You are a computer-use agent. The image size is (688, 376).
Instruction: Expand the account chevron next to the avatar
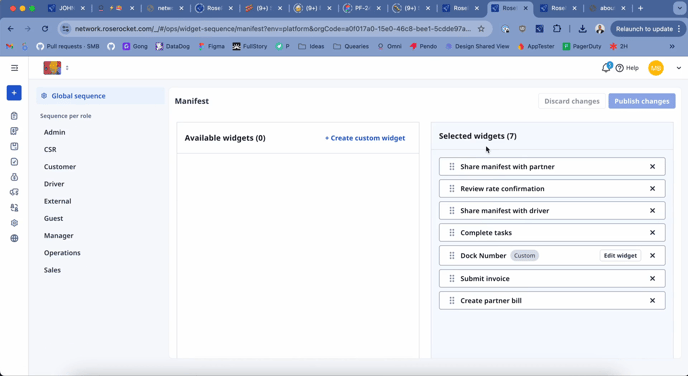click(678, 68)
